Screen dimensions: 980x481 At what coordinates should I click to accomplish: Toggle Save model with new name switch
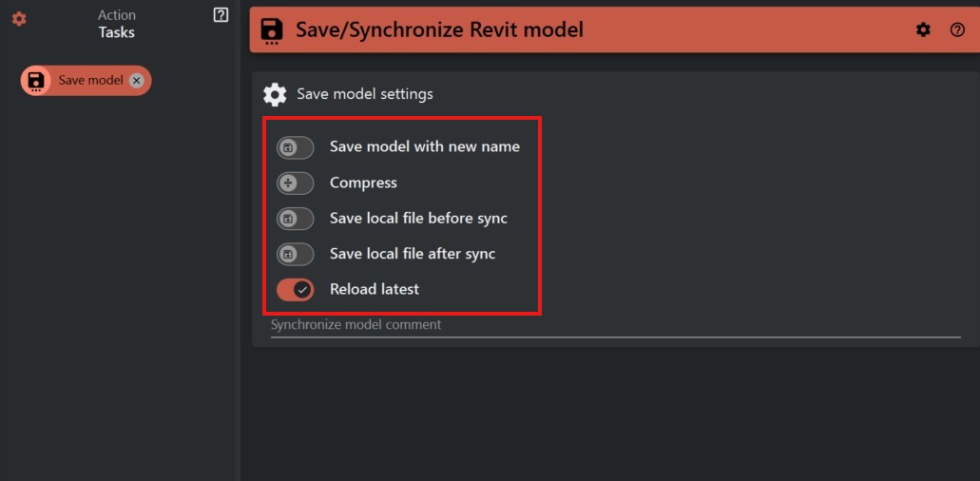click(x=295, y=148)
